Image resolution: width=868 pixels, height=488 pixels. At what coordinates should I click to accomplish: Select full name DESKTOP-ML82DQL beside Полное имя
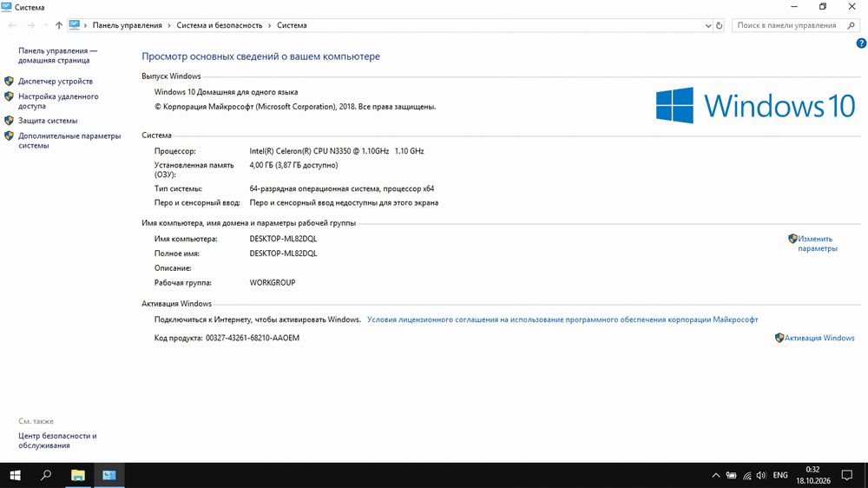coord(283,254)
